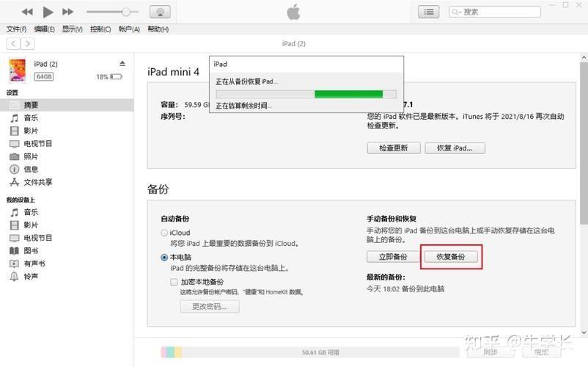Select the 本电脑 backup radio option
Image resolution: width=588 pixels, height=367 pixels.
164,258
